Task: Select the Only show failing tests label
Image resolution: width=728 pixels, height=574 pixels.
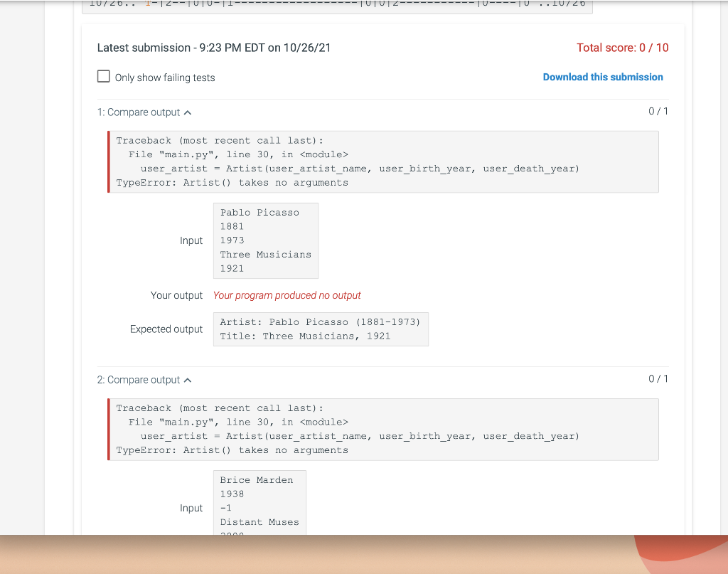Action: pos(165,78)
